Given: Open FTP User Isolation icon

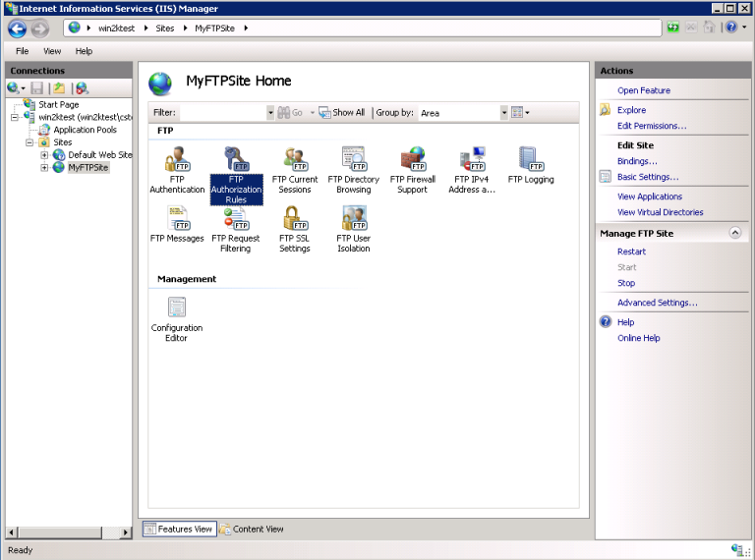Looking at the screenshot, I should tap(354, 229).
